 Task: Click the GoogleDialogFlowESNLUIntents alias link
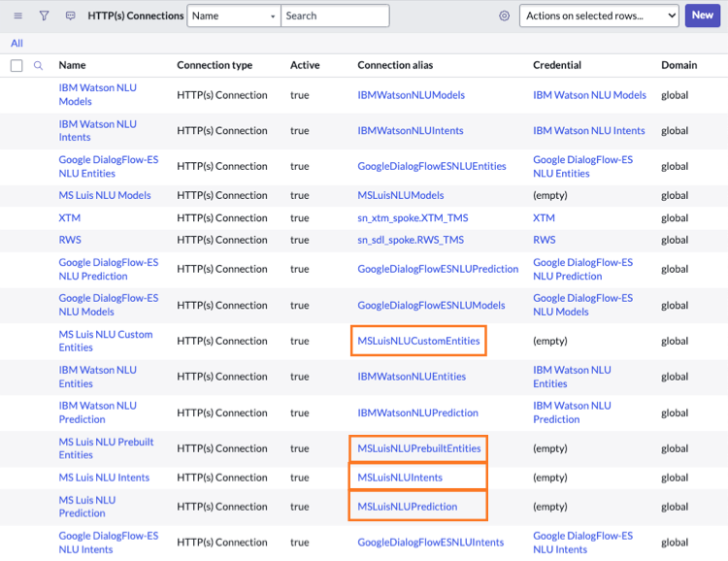(430, 543)
